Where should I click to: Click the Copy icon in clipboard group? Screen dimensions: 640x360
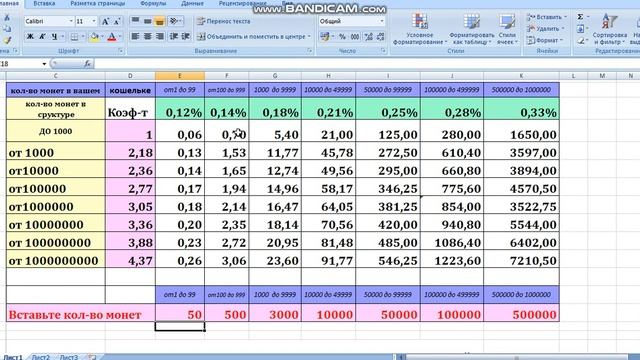click(x=7, y=29)
